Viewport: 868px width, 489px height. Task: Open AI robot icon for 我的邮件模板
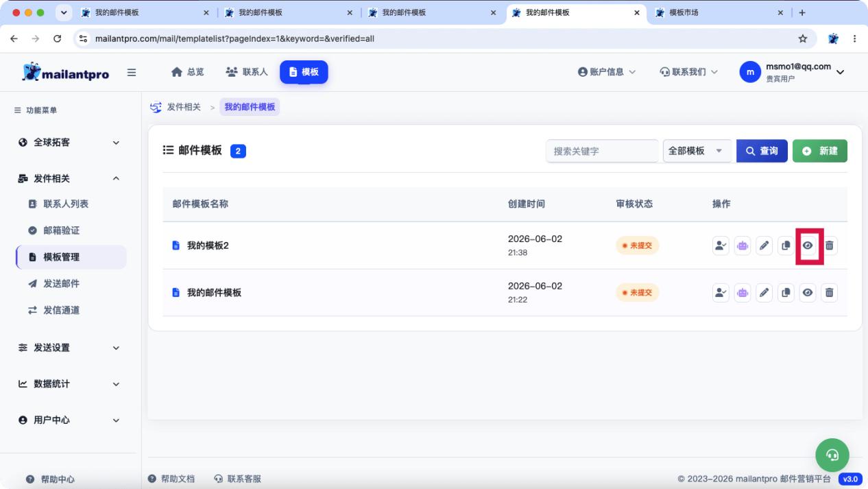coord(743,293)
